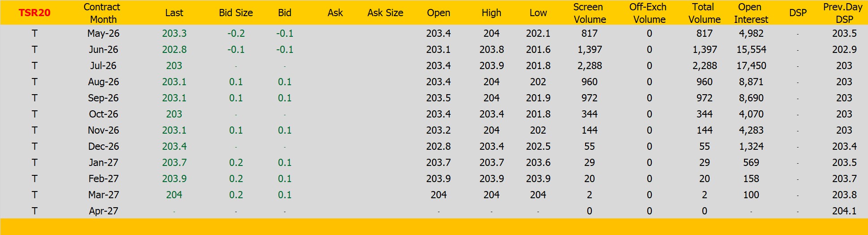Click the 17,450 open interest value
The image size is (868, 235).
click(751, 66)
